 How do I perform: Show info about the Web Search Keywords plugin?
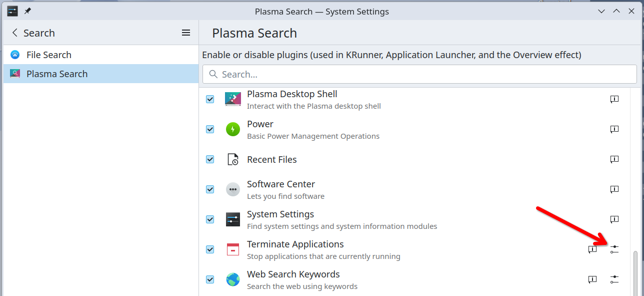click(592, 279)
